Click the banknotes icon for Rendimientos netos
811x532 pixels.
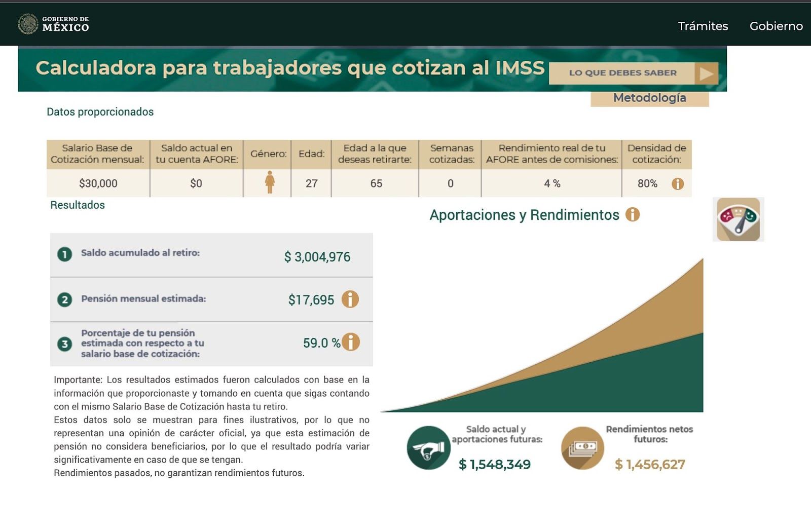click(x=582, y=448)
